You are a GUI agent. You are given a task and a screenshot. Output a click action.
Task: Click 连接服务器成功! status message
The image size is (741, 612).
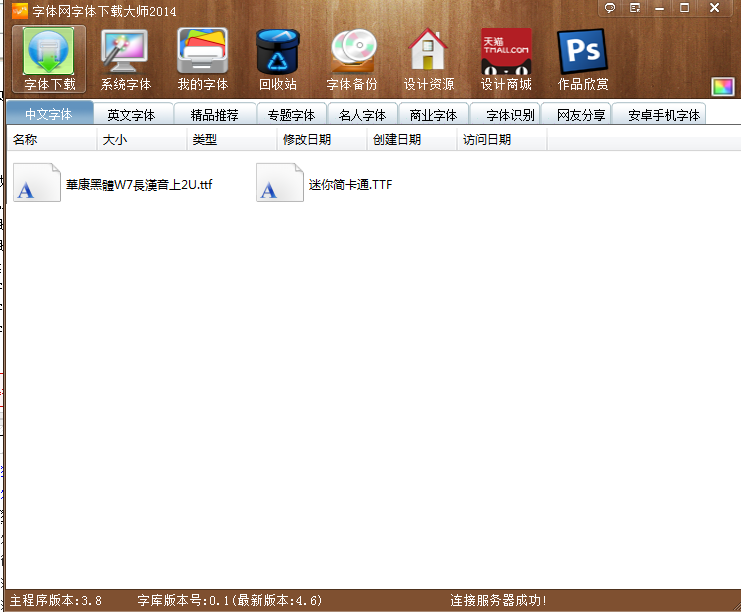click(498, 600)
